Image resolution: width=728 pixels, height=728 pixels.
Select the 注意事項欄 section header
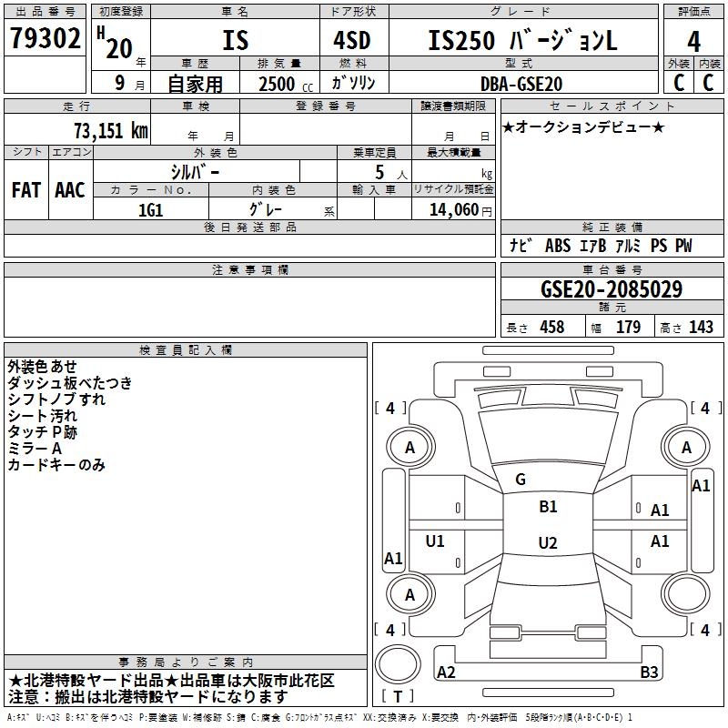point(250,269)
